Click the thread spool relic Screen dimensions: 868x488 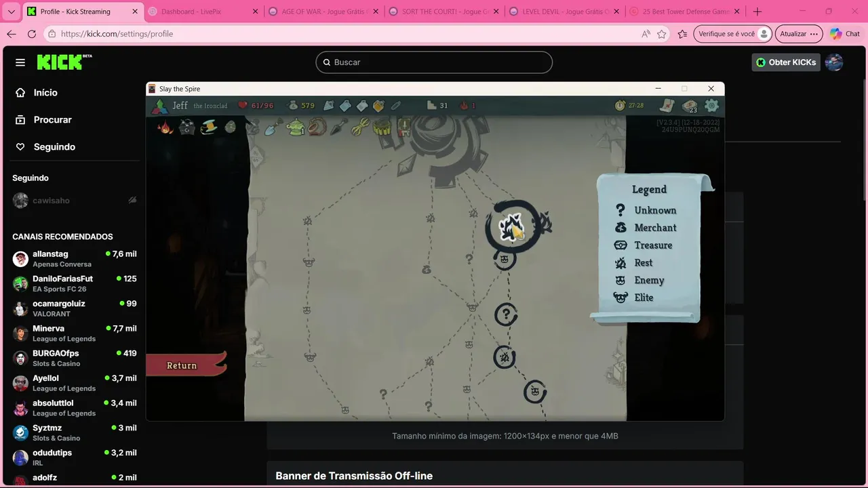coord(209,127)
